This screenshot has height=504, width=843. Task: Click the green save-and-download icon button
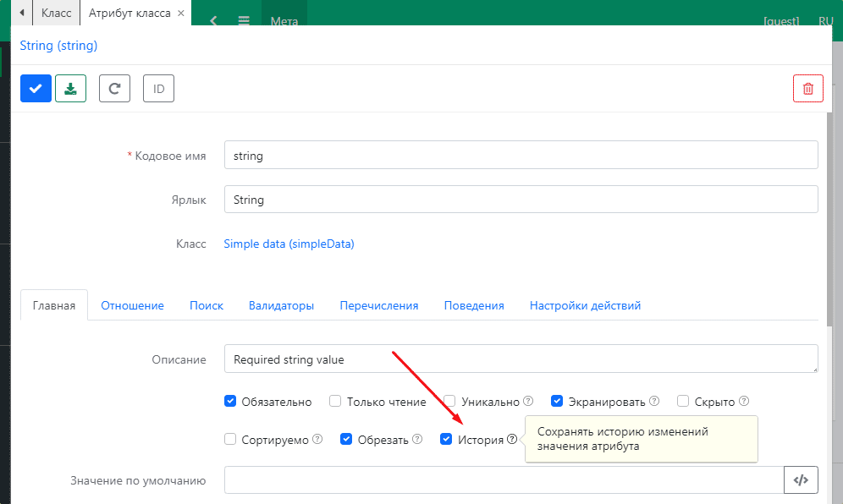pos(70,89)
